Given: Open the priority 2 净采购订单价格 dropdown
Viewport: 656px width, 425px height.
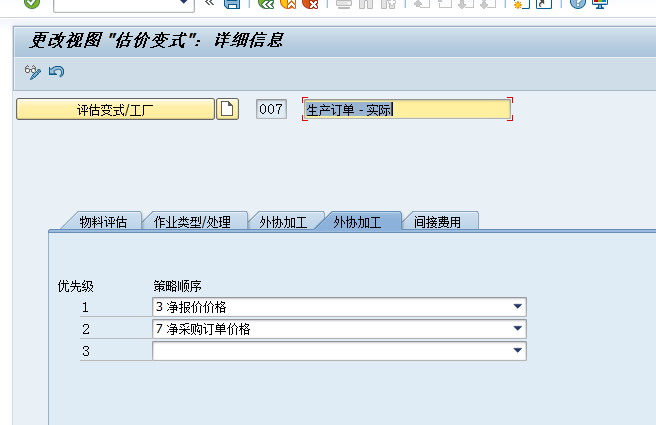Looking at the screenshot, I should pyautogui.click(x=517, y=329).
